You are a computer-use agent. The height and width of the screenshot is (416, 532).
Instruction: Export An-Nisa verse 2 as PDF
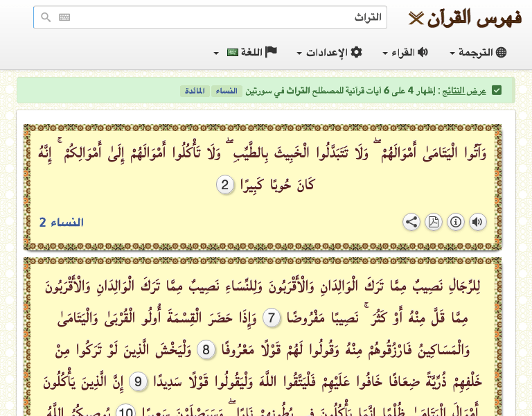click(x=434, y=222)
